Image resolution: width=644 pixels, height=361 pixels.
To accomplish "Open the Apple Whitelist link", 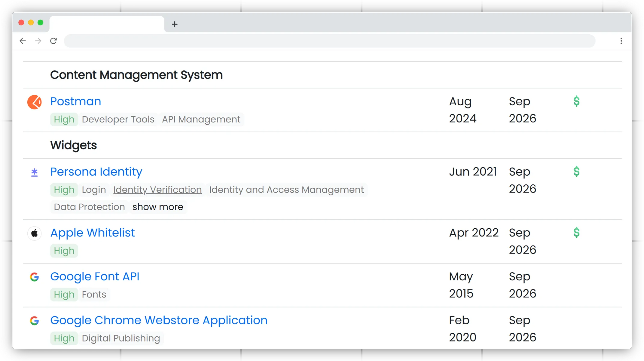I will click(x=93, y=233).
